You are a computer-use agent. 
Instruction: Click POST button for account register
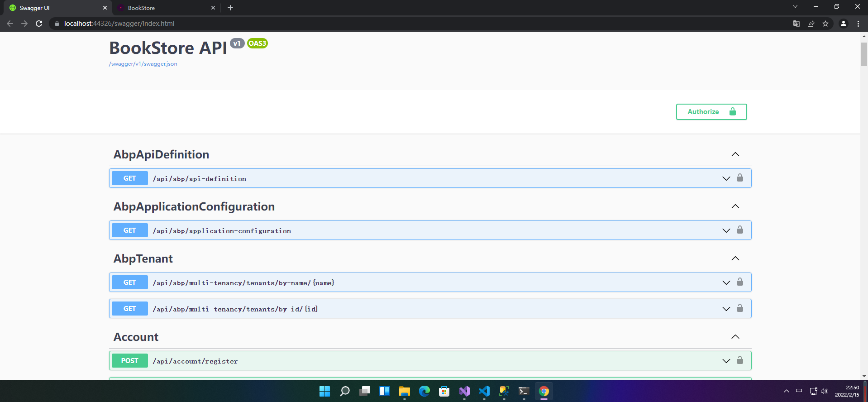click(130, 361)
